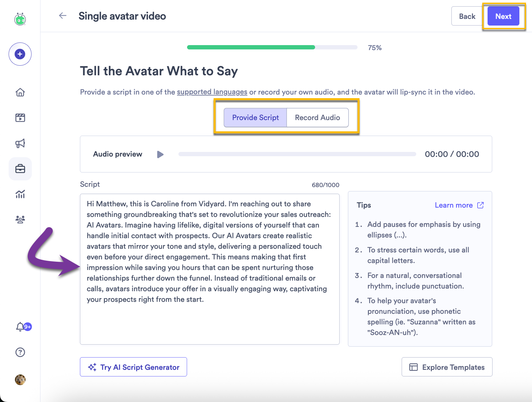Open Explore Templates
Screen dimensions: 532x402
point(447,367)
